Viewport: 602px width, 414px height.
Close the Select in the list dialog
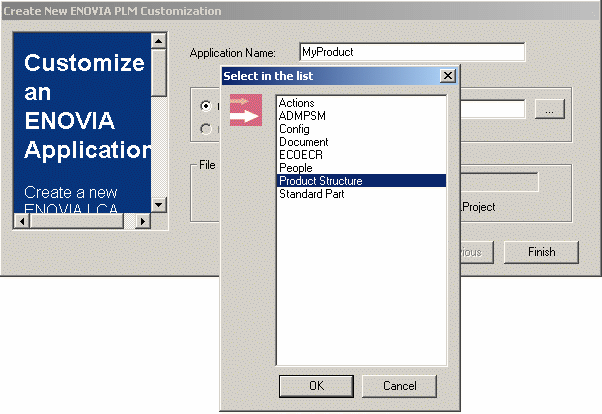[448, 76]
